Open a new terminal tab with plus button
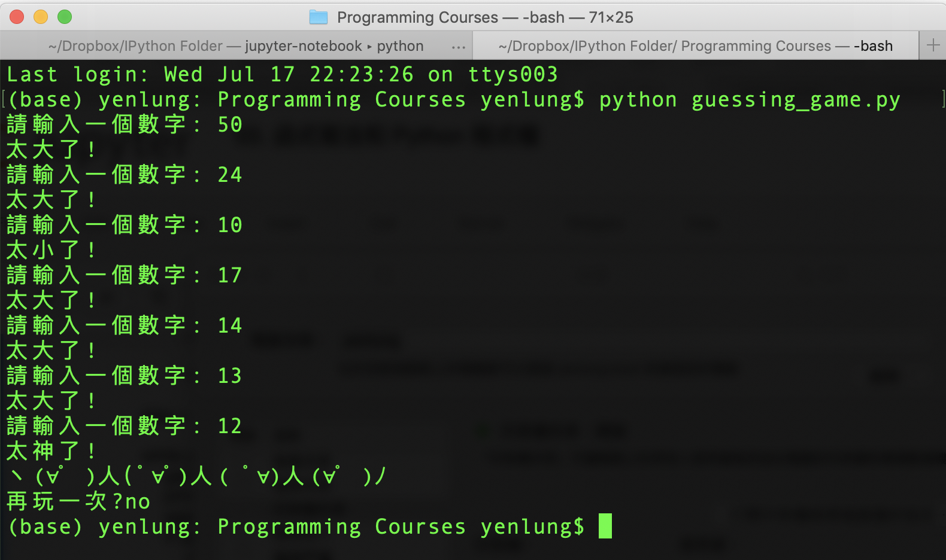This screenshot has width=946, height=560. [x=933, y=45]
